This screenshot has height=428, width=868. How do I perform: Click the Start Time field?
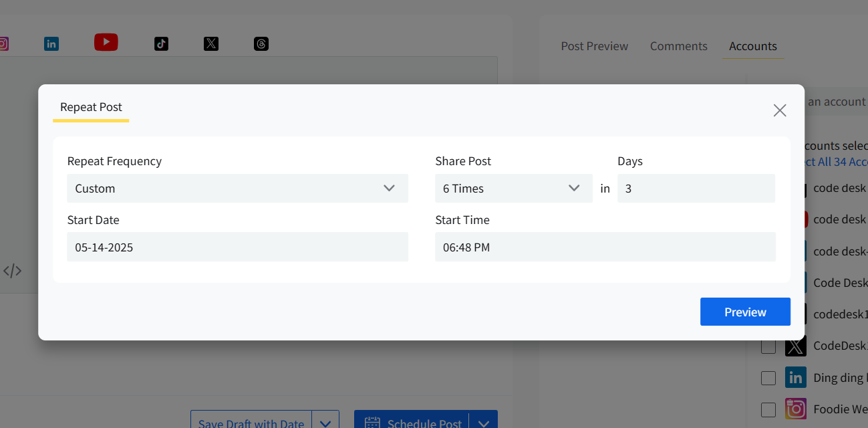605,247
